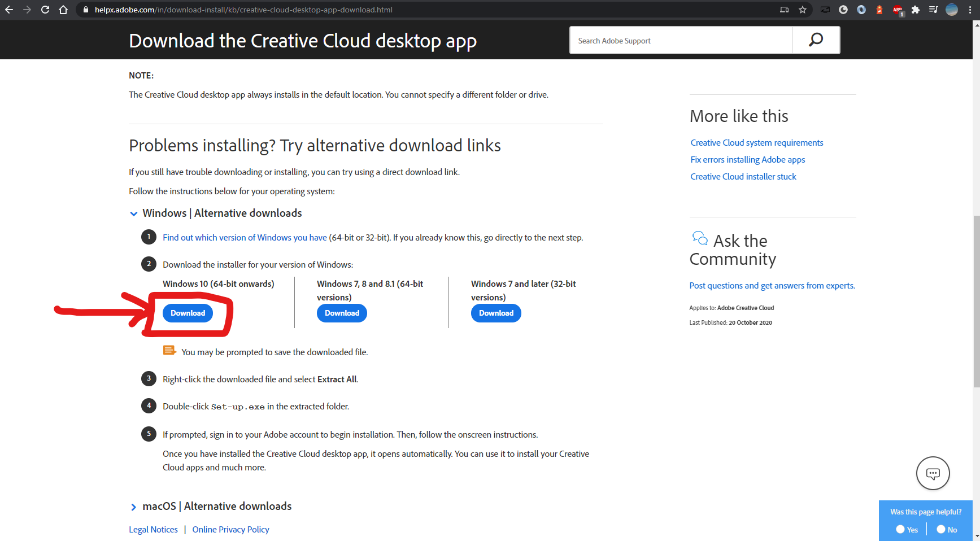Go back to the previous page
The width and height of the screenshot is (980, 541).
pyautogui.click(x=9, y=10)
